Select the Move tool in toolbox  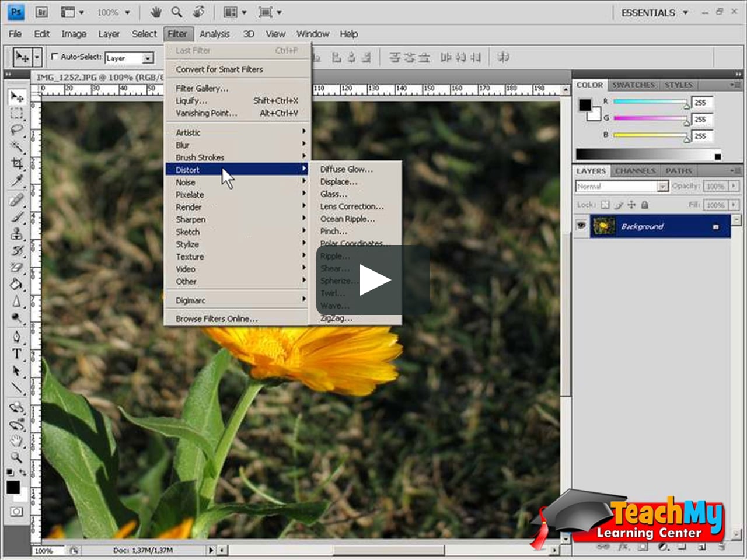pos(16,96)
